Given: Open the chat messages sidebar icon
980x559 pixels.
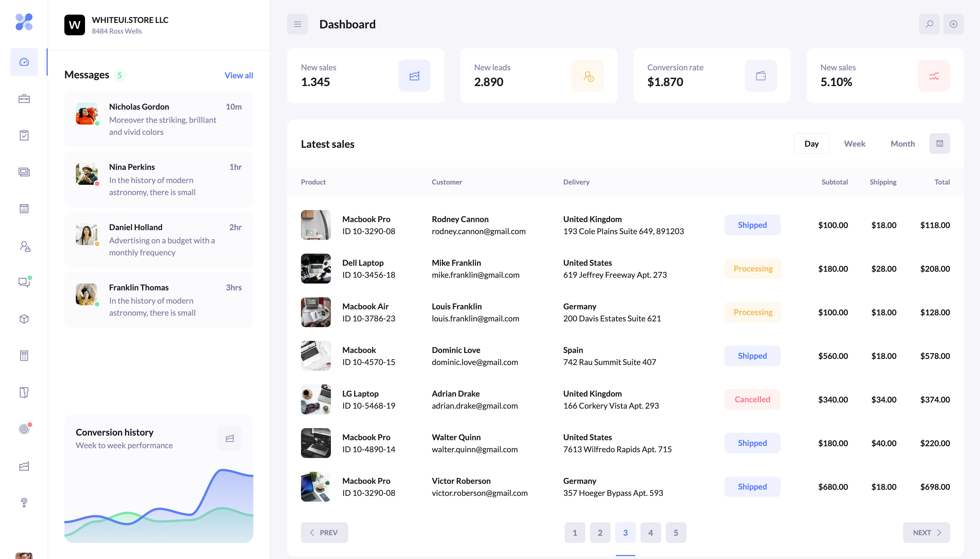Looking at the screenshot, I should click(24, 282).
